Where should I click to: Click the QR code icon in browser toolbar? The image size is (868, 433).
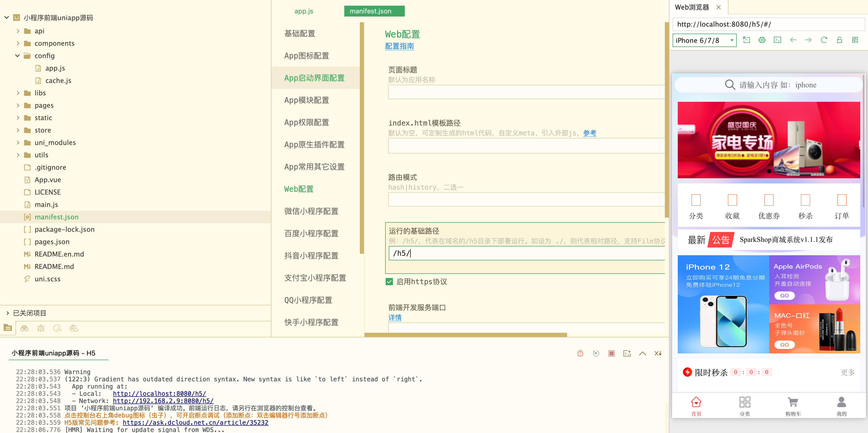pyautogui.click(x=855, y=40)
